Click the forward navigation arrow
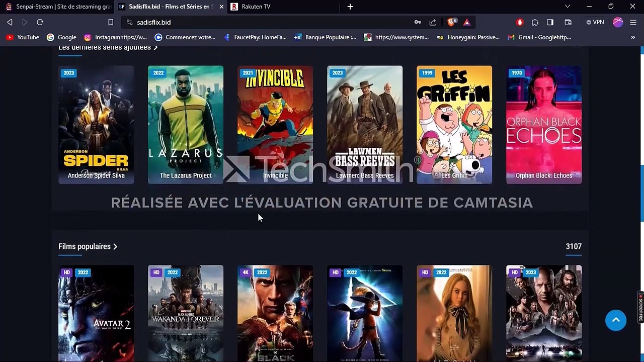The image size is (644, 362). (x=25, y=22)
